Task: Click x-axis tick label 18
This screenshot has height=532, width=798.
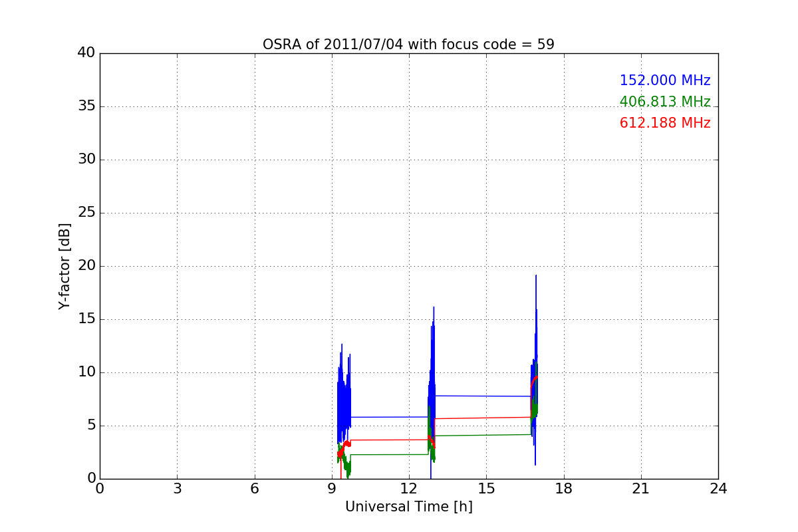Action: 563,488
